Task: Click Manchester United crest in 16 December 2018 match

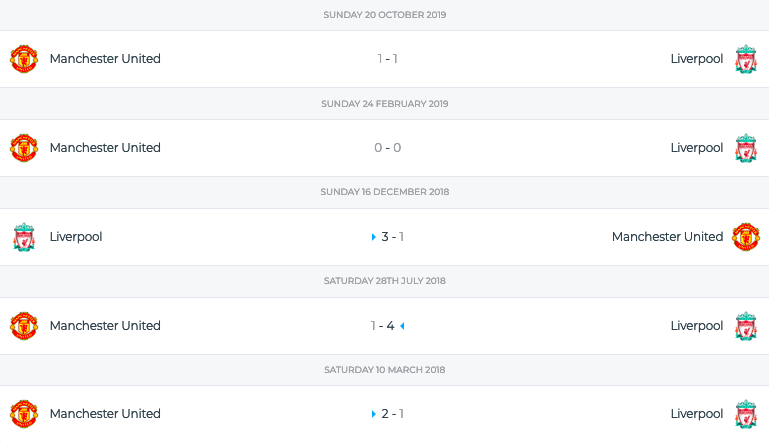Action: tap(745, 237)
